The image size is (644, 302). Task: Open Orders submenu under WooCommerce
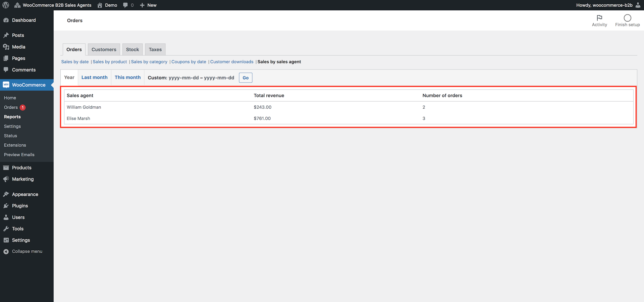pos(11,107)
